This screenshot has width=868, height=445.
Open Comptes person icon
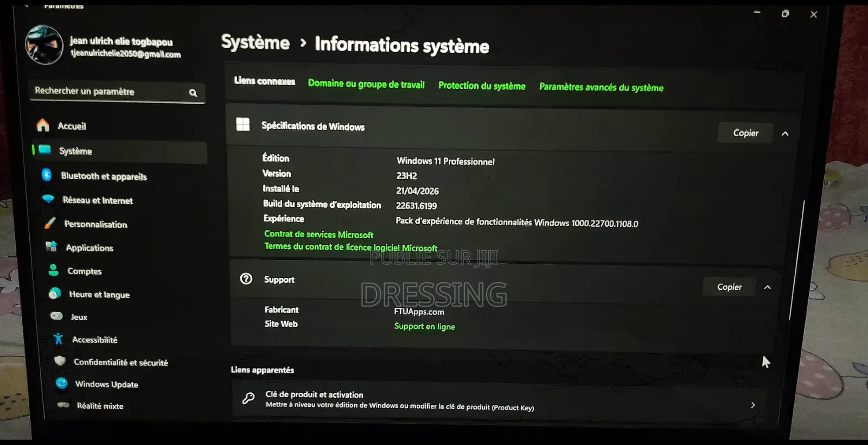[x=53, y=270]
